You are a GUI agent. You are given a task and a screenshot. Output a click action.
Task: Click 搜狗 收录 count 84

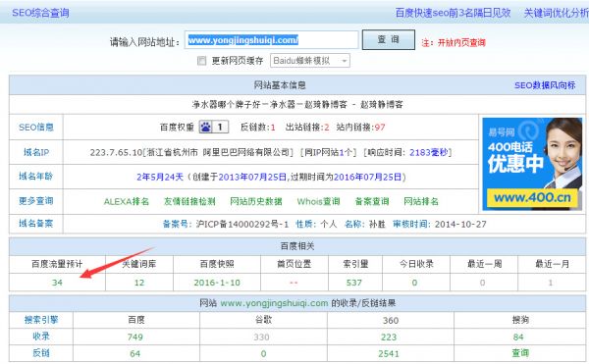point(518,337)
